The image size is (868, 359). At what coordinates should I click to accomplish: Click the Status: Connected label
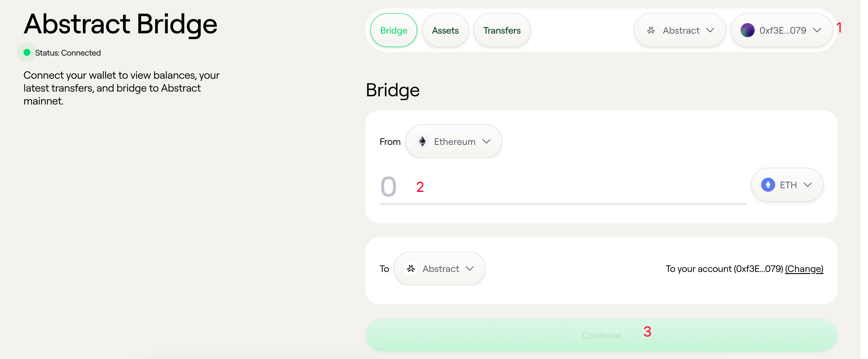tap(68, 53)
